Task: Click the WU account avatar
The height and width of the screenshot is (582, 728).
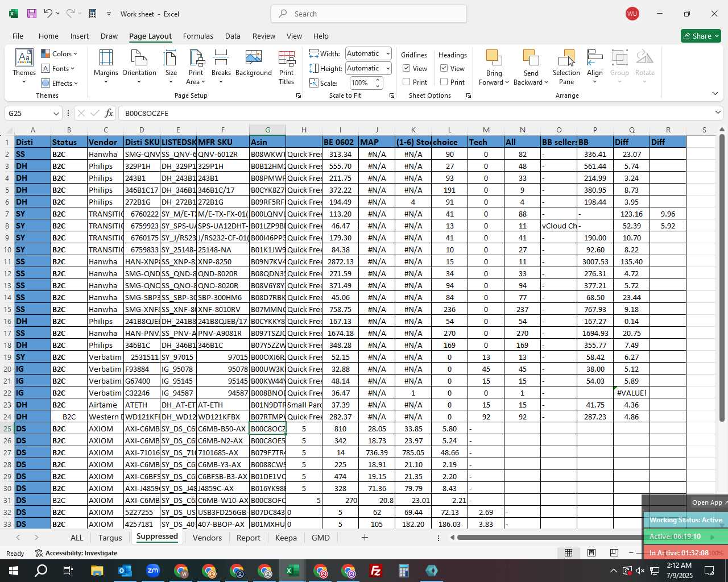Action: [x=632, y=14]
